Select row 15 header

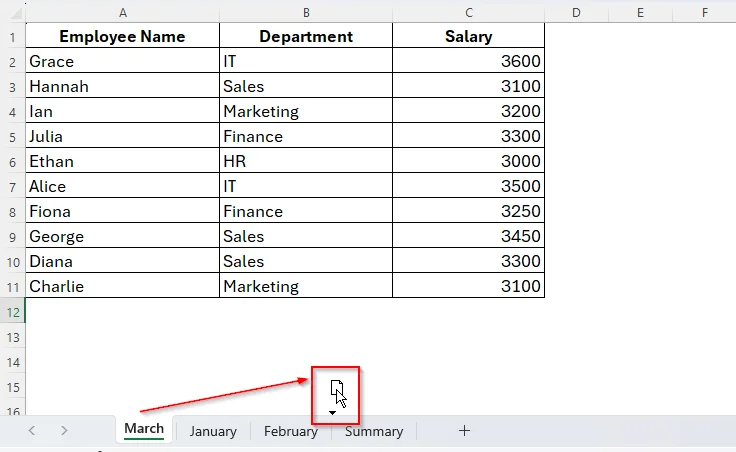pos(13,387)
